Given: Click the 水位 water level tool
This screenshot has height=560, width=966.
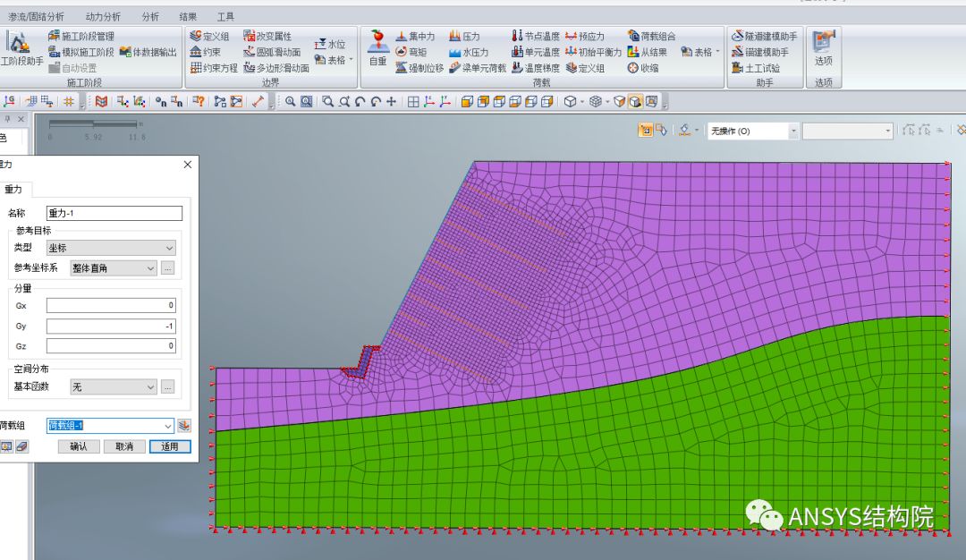Looking at the screenshot, I should [x=330, y=45].
